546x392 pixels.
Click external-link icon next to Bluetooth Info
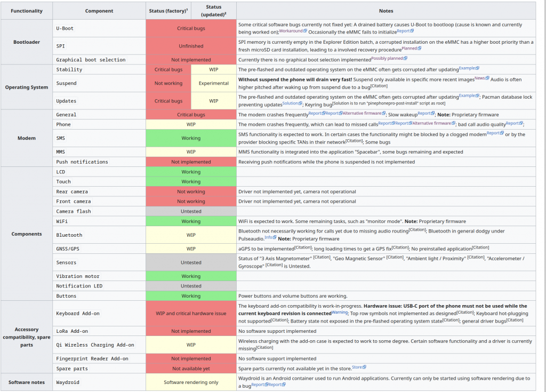[x=275, y=237]
